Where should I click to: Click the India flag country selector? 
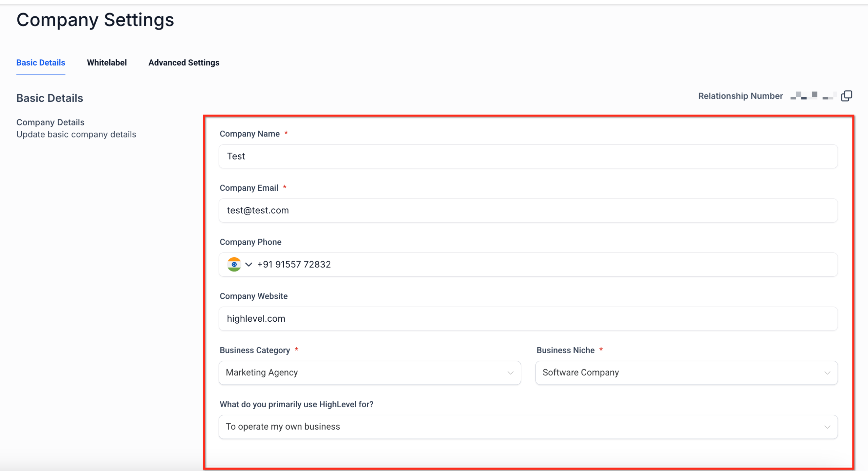pyautogui.click(x=235, y=264)
